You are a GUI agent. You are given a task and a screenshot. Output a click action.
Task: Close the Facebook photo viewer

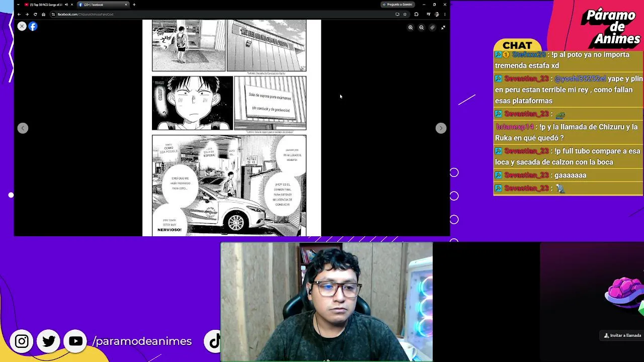22,26
